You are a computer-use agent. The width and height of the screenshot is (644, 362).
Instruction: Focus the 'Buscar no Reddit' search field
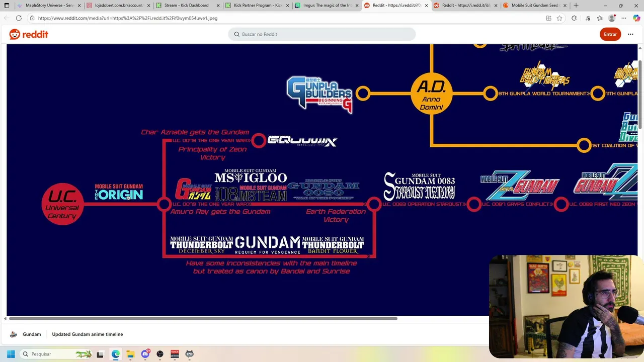pyautogui.click(x=322, y=34)
